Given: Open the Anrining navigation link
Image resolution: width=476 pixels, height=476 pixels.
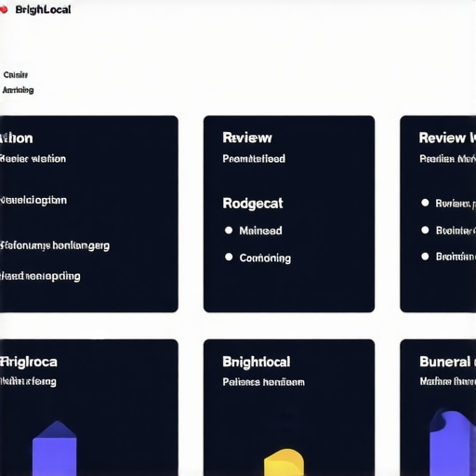Looking at the screenshot, I should click(x=18, y=90).
